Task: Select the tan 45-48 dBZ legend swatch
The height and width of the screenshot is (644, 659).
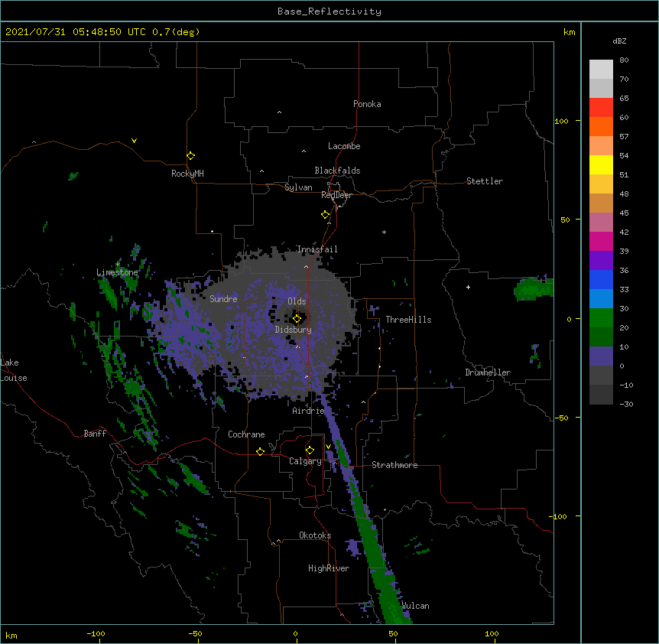Action: pyautogui.click(x=601, y=203)
